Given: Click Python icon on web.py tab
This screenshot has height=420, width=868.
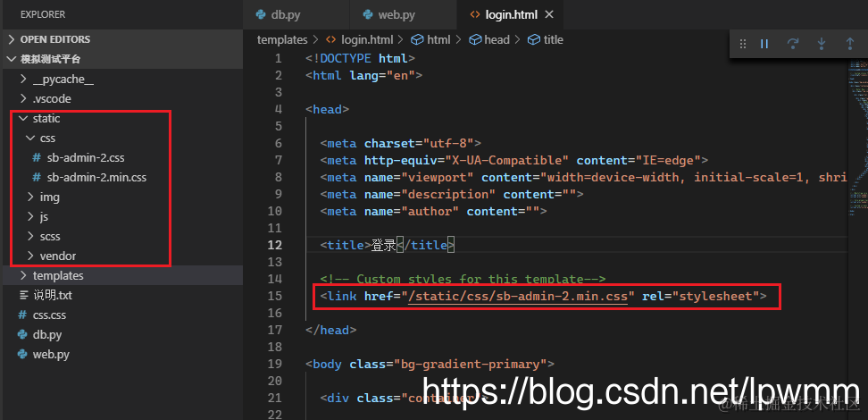Looking at the screenshot, I should [368, 15].
